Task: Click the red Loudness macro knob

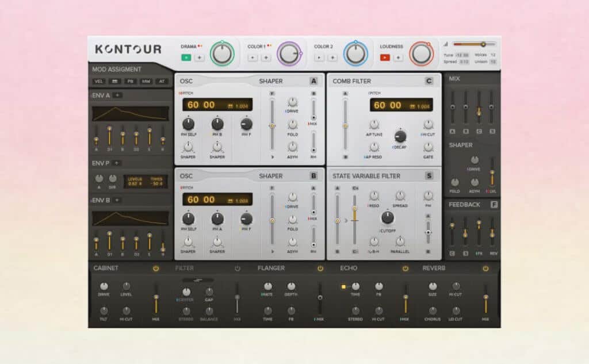Action: tap(422, 53)
